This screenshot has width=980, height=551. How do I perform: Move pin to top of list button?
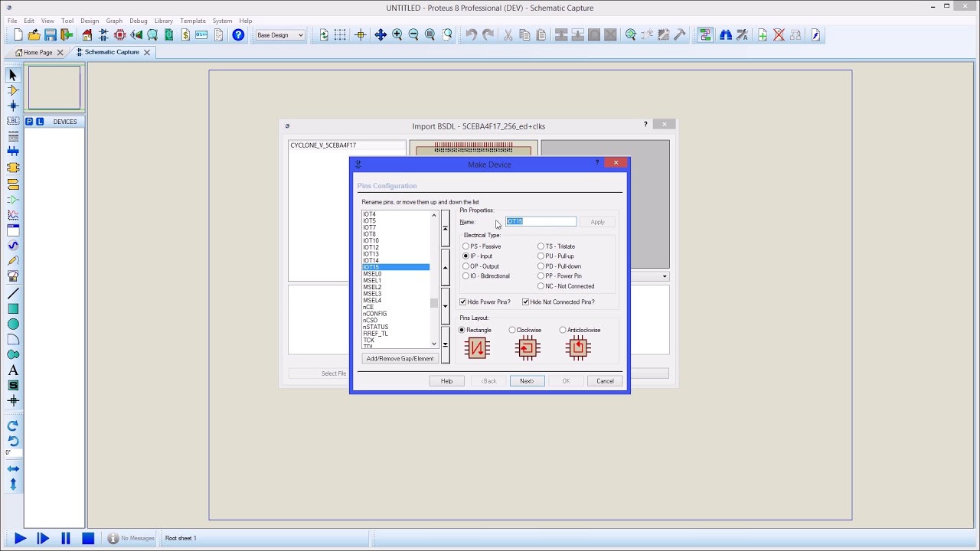tap(445, 229)
